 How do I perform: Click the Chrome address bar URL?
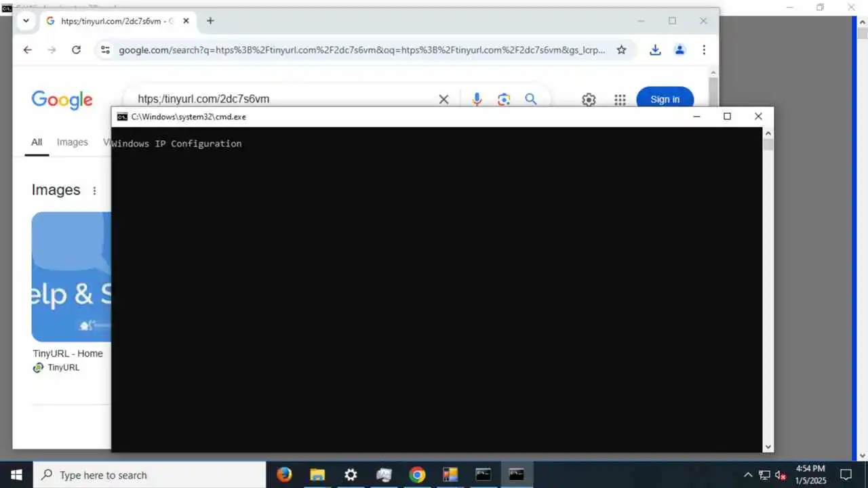[x=362, y=50]
